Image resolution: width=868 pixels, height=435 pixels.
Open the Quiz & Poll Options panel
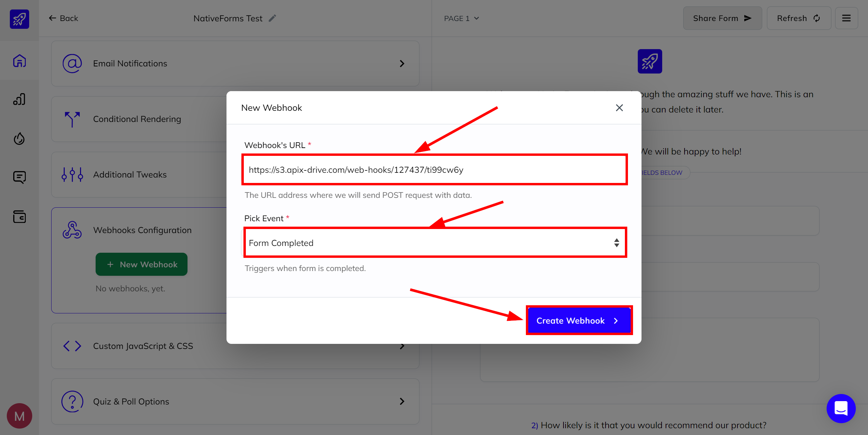[x=235, y=401]
